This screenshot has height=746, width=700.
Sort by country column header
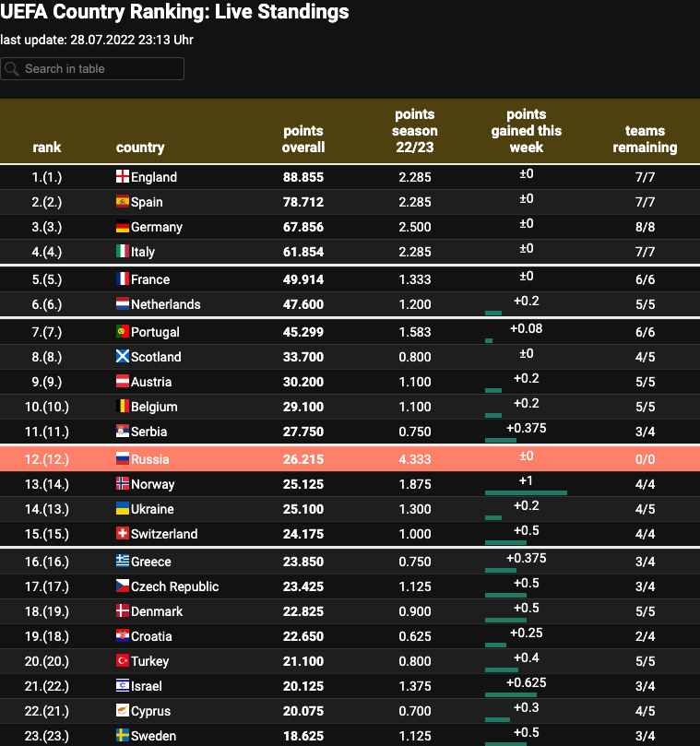(x=140, y=148)
